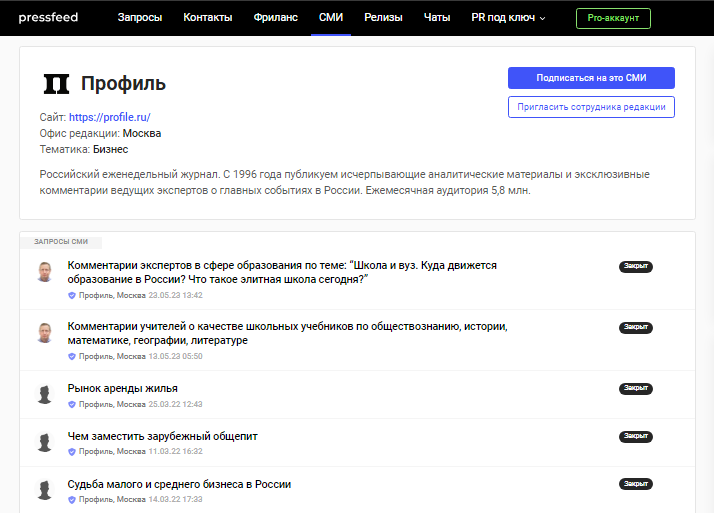The image size is (714, 513).
Task: Click the Тематика: Бизнес text
Action: point(84,149)
